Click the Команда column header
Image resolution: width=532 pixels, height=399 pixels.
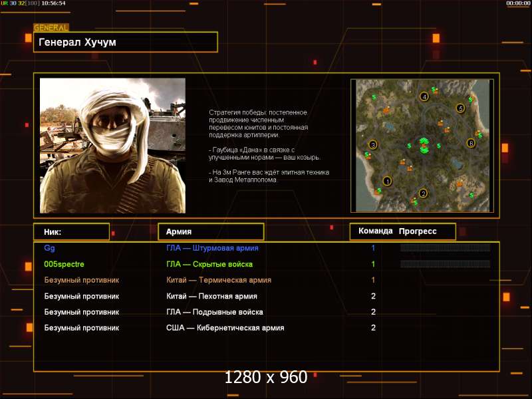pos(375,231)
